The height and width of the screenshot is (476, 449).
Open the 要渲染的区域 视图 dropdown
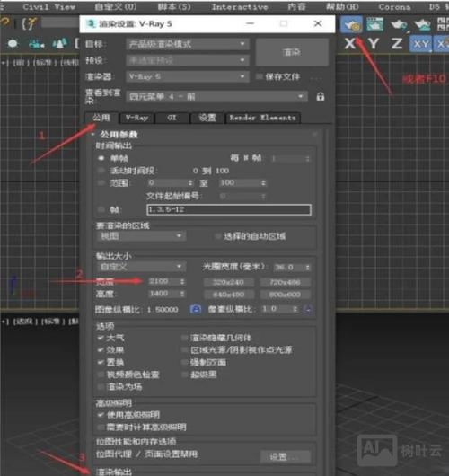coord(141,236)
